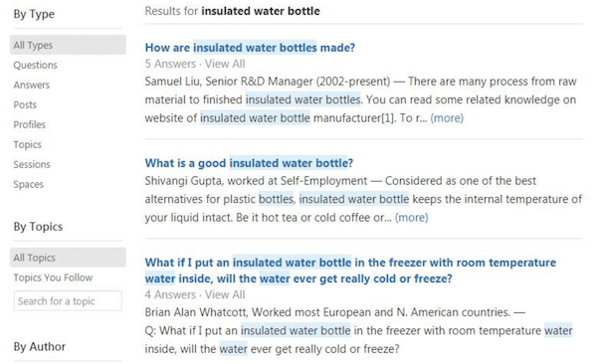Image resolution: width=597 pixels, height=364 pixels.
Task: Select the All Topics filter
Action: pos(68,258)
